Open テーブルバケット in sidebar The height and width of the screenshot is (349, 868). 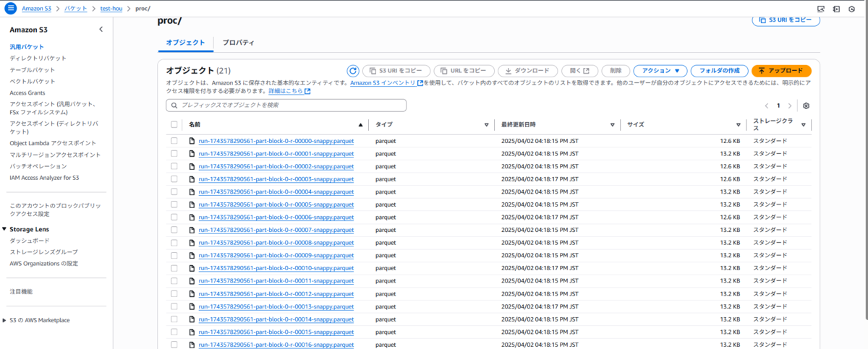pyautogui.click(x=32, y=70)
